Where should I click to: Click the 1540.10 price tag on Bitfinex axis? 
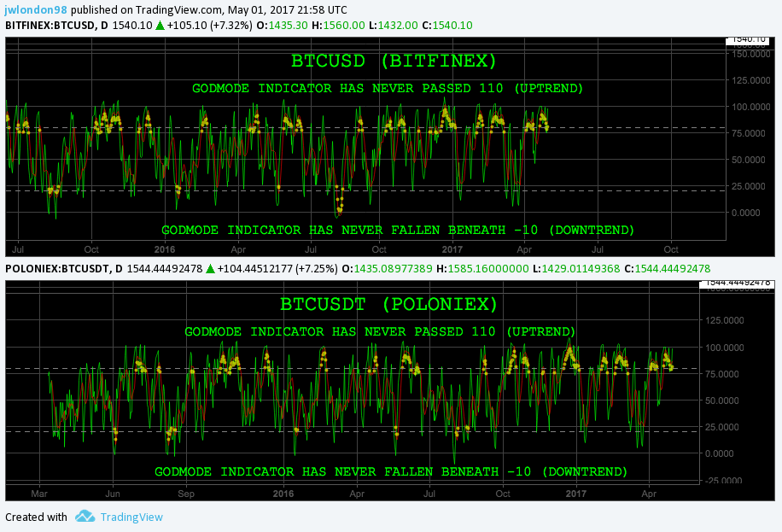click(x=748, y=39)
